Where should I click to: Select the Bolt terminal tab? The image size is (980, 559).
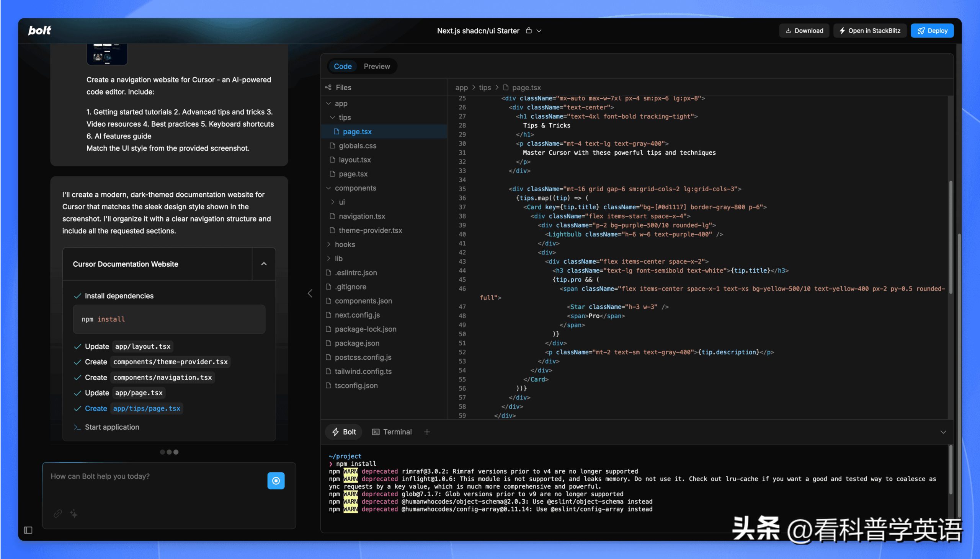(x=344, y=432)
